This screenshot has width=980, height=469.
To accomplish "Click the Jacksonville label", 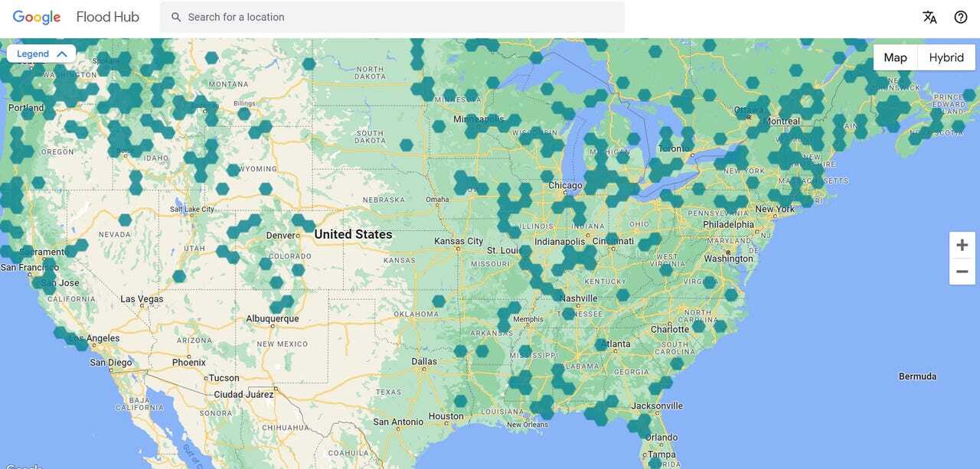I will click(657, 405).
